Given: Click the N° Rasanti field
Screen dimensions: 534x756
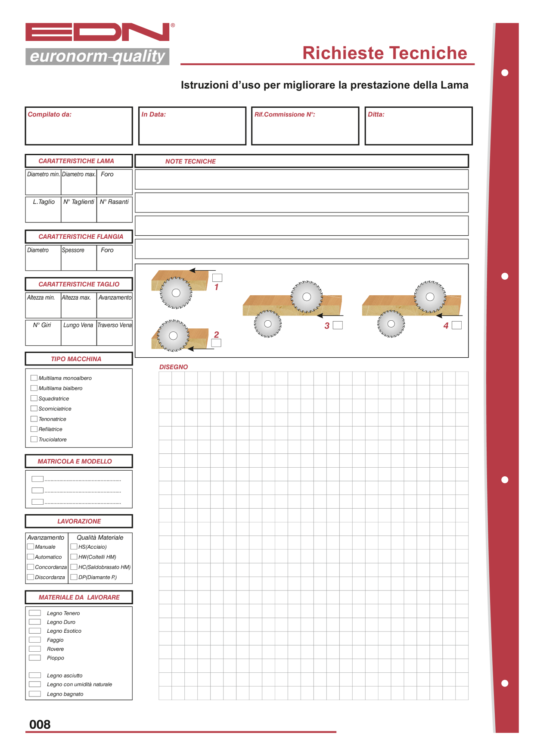Looking at the screenshot, I should [x=115, y=210].
